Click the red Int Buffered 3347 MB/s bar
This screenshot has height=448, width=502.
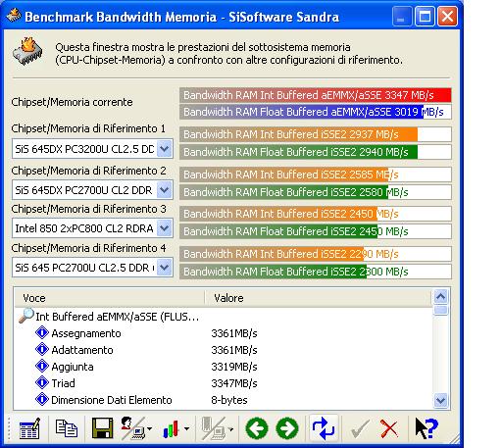316,95
